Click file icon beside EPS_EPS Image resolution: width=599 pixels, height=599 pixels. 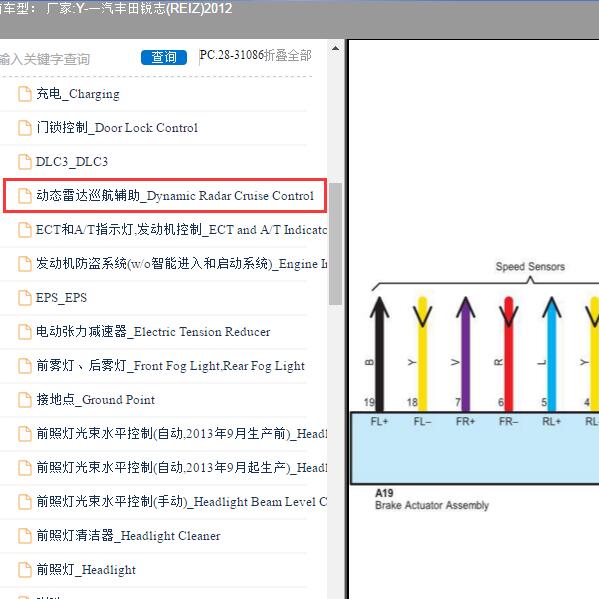click(x=25, y=298)
